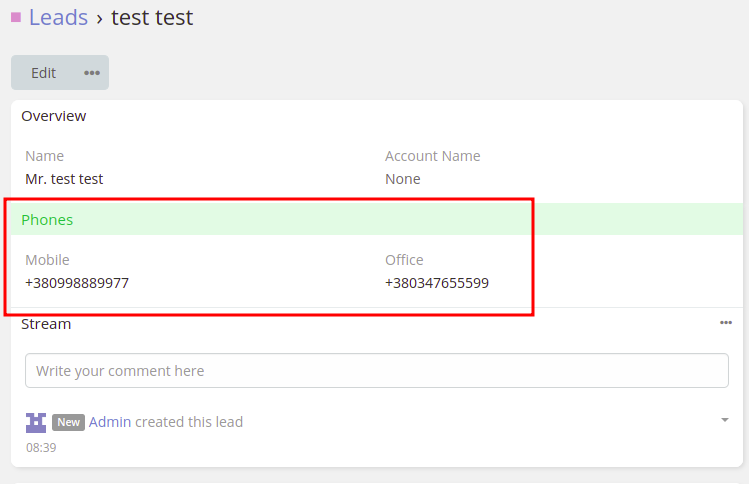Viewport: 749px width, 484px height.
Task: Expand the stream entry caret menu
Action: pyautogui.click(x=725, y=420)
